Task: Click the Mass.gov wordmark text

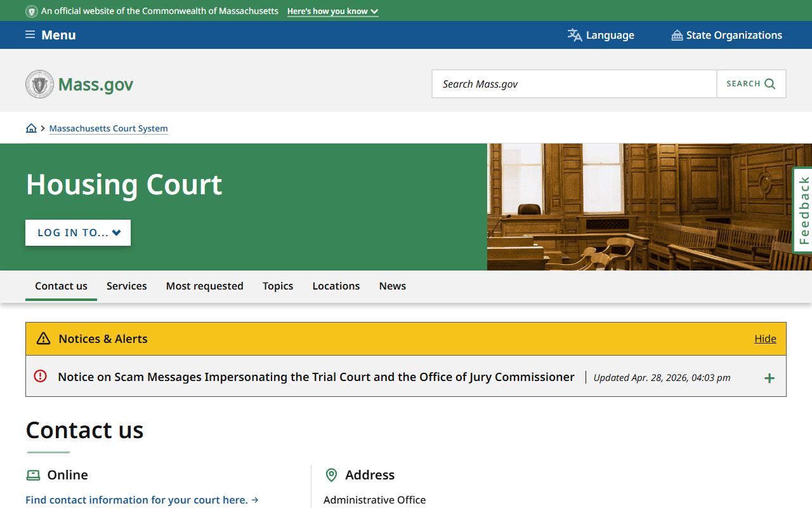Action: click(96, 84)
